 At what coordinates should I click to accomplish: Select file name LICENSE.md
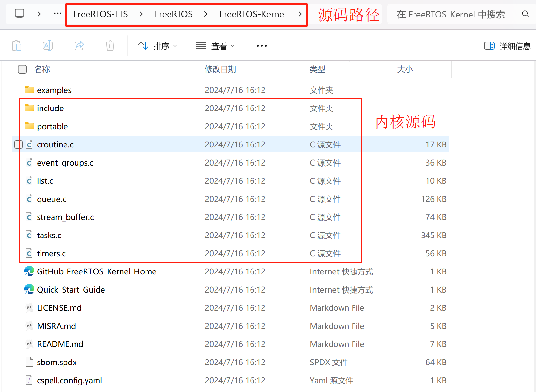(x=59, y=308)
